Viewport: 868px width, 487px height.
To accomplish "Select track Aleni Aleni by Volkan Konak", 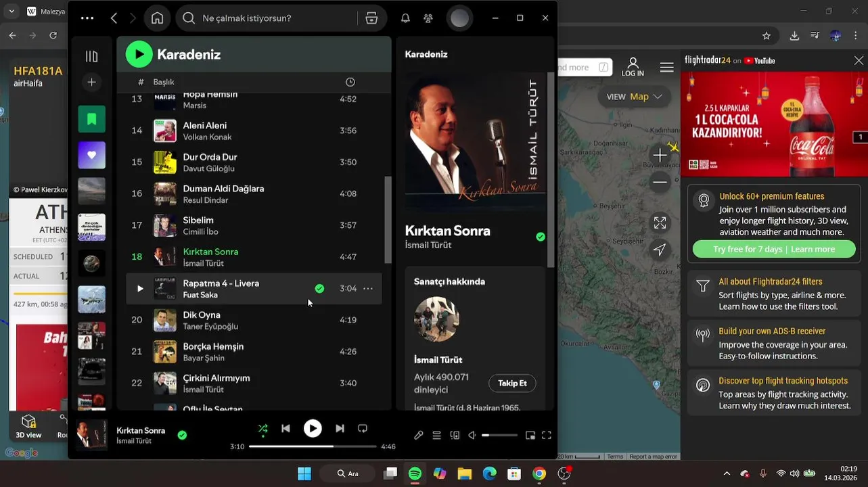I will point(254,131).
